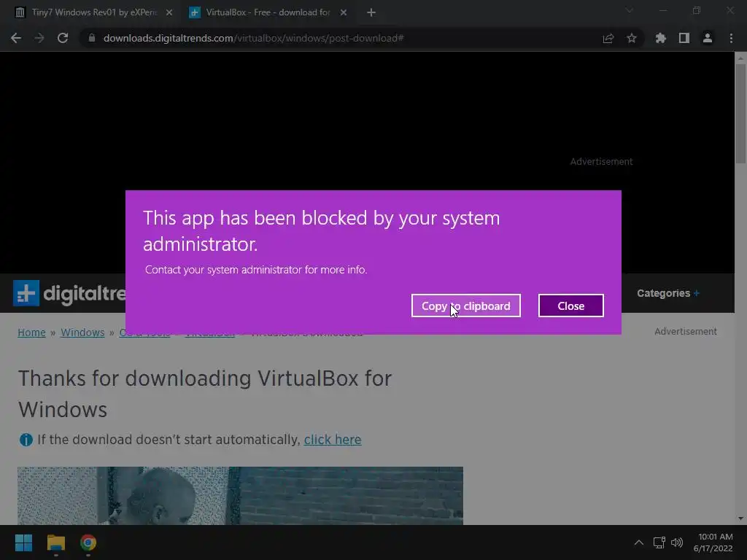Toggle the browser side panel icon
747x560 pixels.
[684, 38]
